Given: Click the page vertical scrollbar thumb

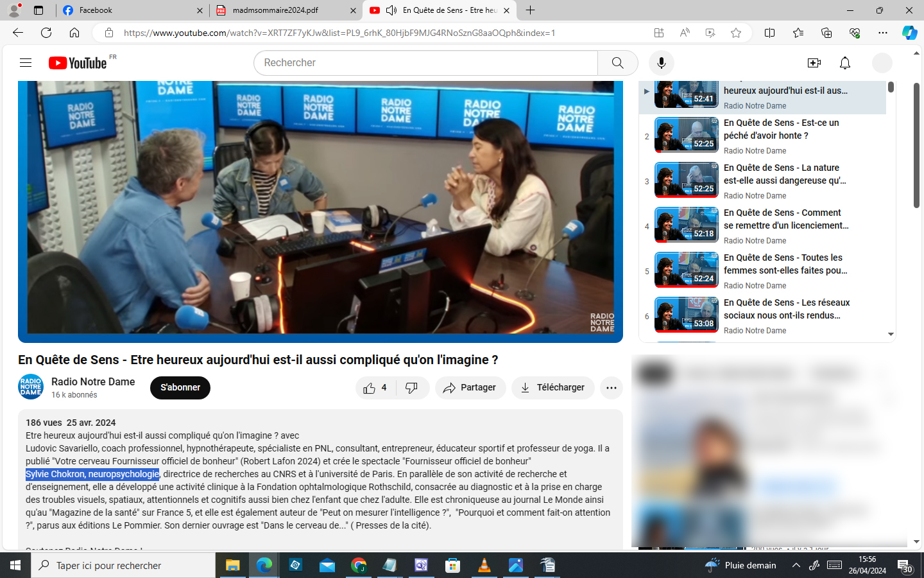Looking at the screenshot, I should point(916,145).
